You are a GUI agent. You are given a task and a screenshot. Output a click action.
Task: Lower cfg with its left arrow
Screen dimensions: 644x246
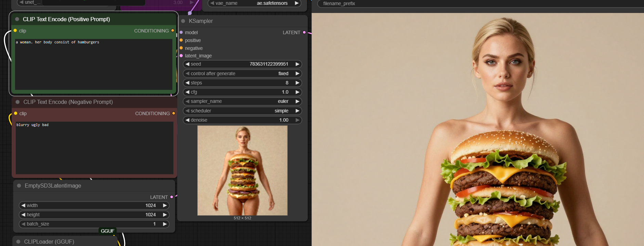coord(187,92)
